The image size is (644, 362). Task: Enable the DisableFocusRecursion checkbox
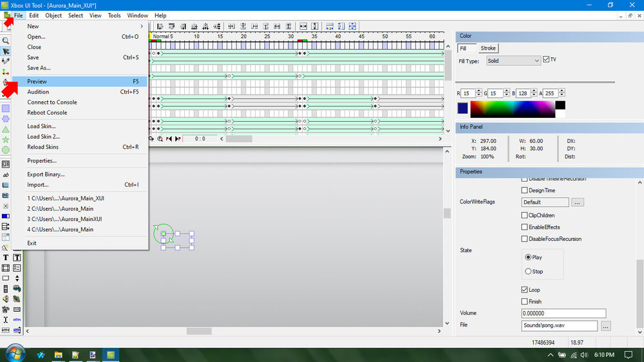click(524, 239)
